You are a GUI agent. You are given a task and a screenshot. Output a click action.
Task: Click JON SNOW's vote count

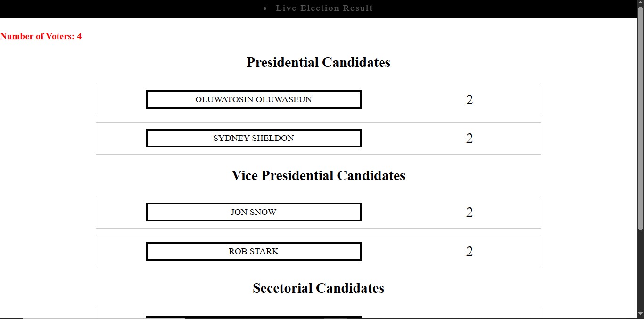[469, 213]
